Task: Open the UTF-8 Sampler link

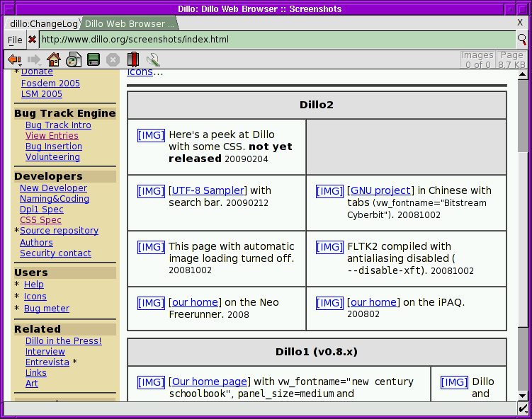Action: (208, 190)
